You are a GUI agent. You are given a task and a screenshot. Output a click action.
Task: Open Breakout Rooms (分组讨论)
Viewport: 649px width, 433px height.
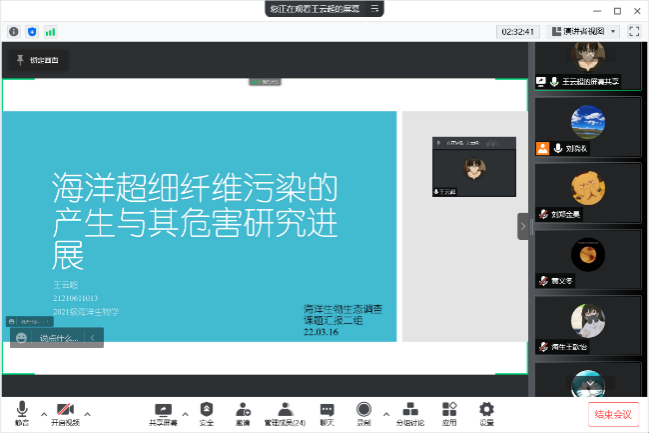pos(410,412)
